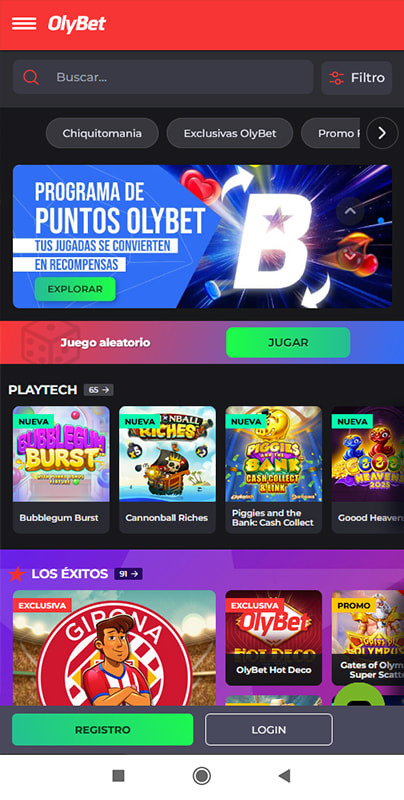Click the EXPLORAR banner button

(x=75, y=289)
